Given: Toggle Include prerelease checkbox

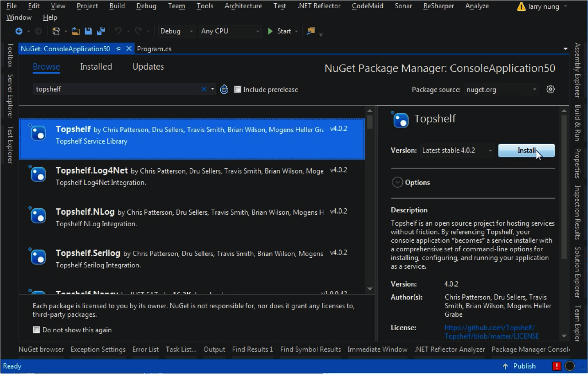Looking at the screenshot, I should pyautogui.click(x=237, y=89).
